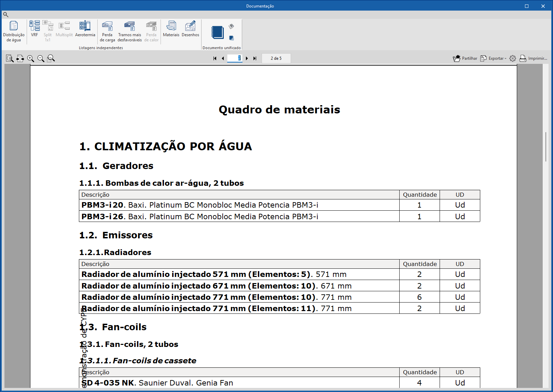Go to the next page
This screenshot has height=392, width=553.
[247, 58]
